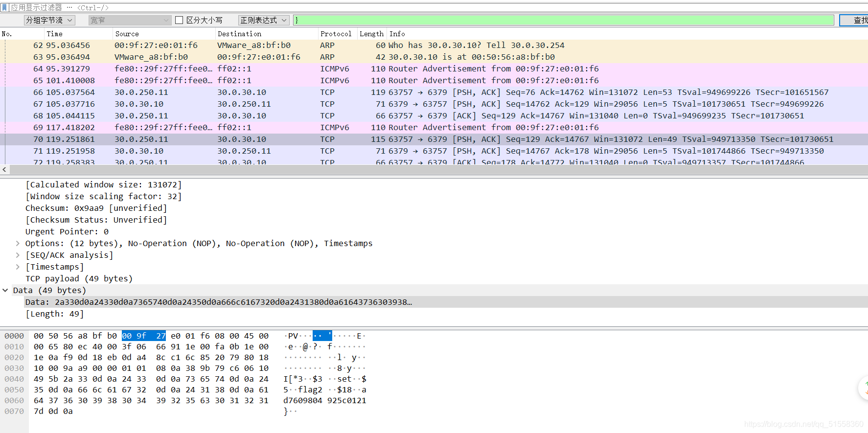Select Calculated window size detail line
This screenshot has width=868, height=433.
click(x=104, y=184)
